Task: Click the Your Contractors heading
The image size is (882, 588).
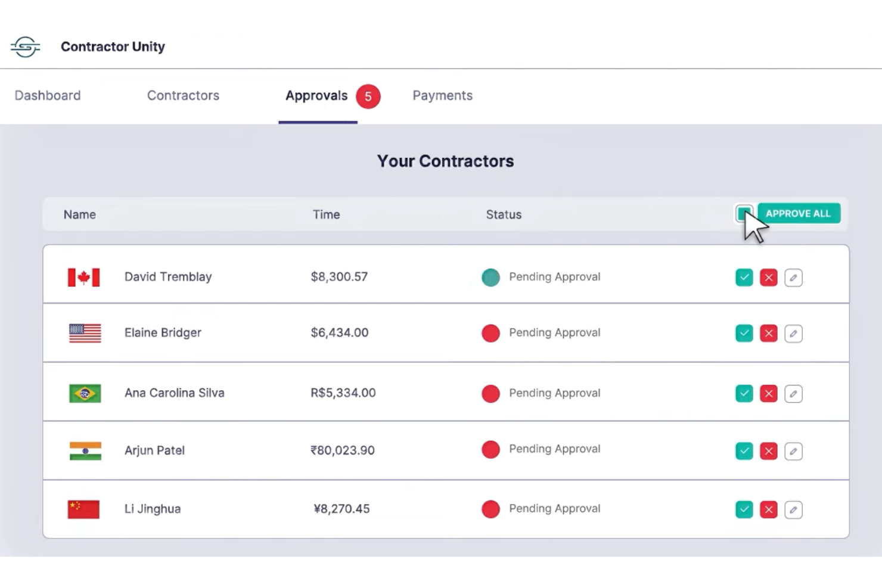Action: coord(445,161)
